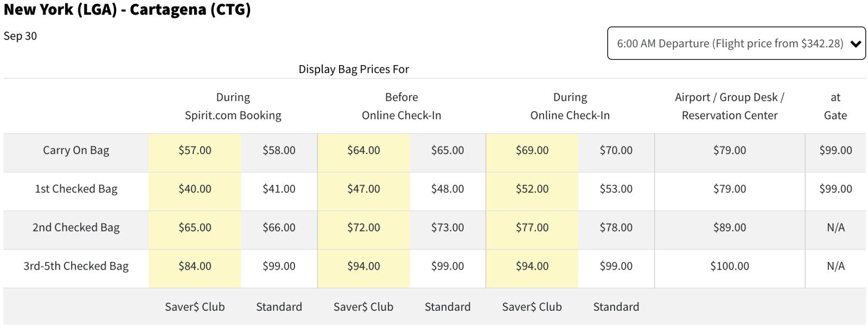The width and height of the screenshot is (868, 327).
Task: Click the 1st Checked Bag row label
Action: (x=76, y=189)
